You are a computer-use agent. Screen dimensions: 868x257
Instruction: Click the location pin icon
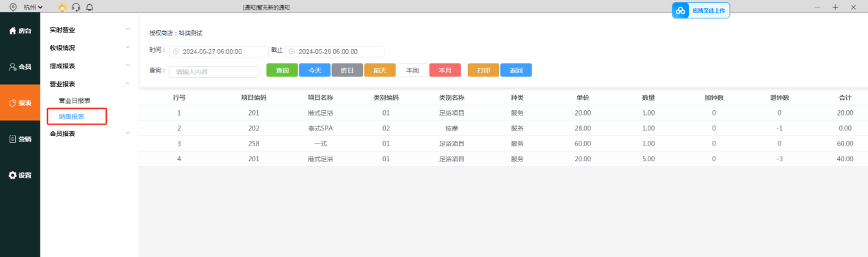[x=13, y=7]
